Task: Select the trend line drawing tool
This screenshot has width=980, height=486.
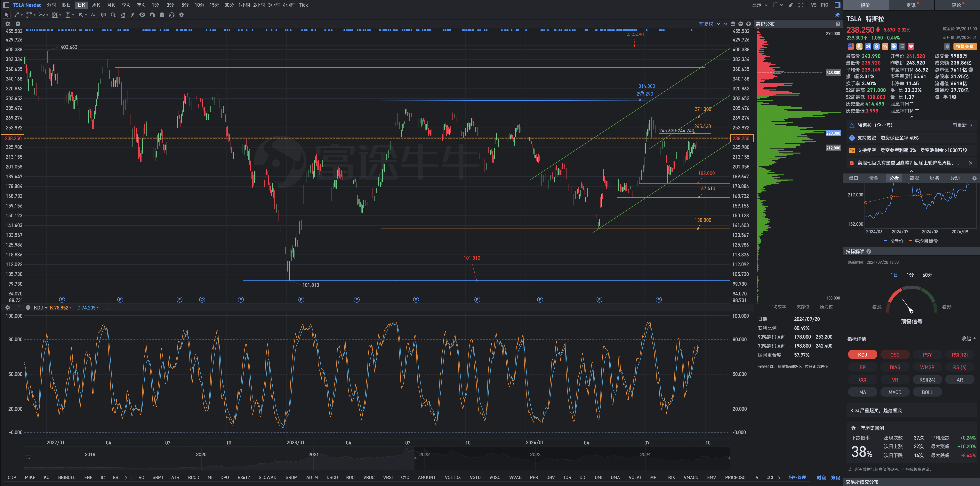Action: click(17, 15)
